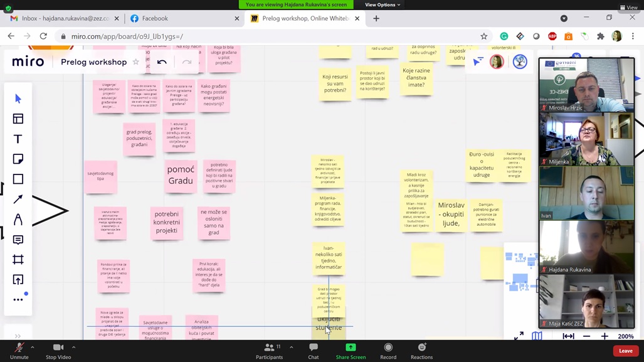Open the Templates tool

[x=18, y=119]
